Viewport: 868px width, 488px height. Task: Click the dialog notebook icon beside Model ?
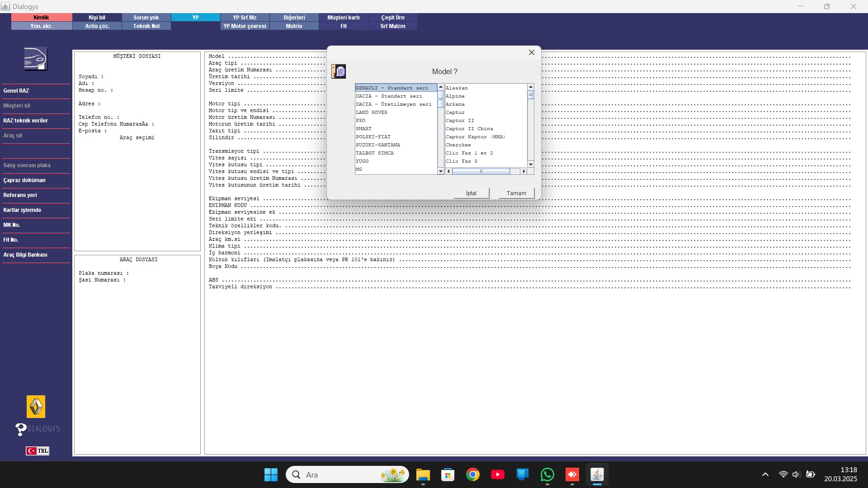pos(339,71)
